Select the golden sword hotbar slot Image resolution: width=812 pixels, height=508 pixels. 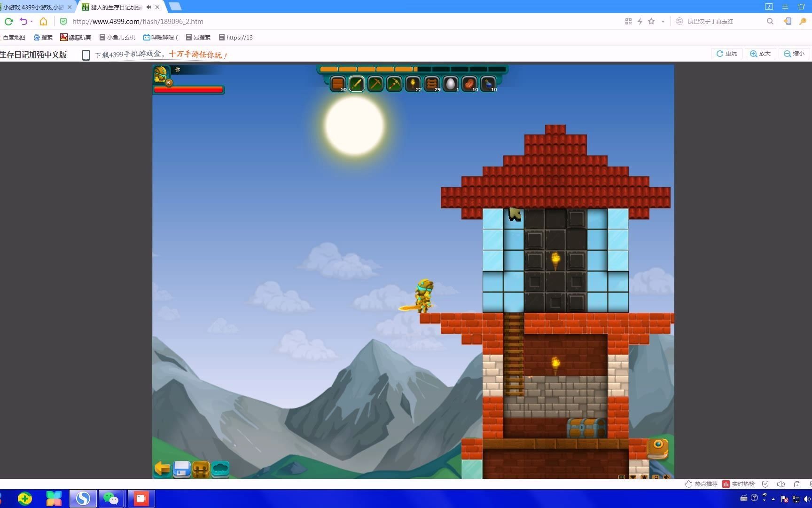[x=357, y=84]
